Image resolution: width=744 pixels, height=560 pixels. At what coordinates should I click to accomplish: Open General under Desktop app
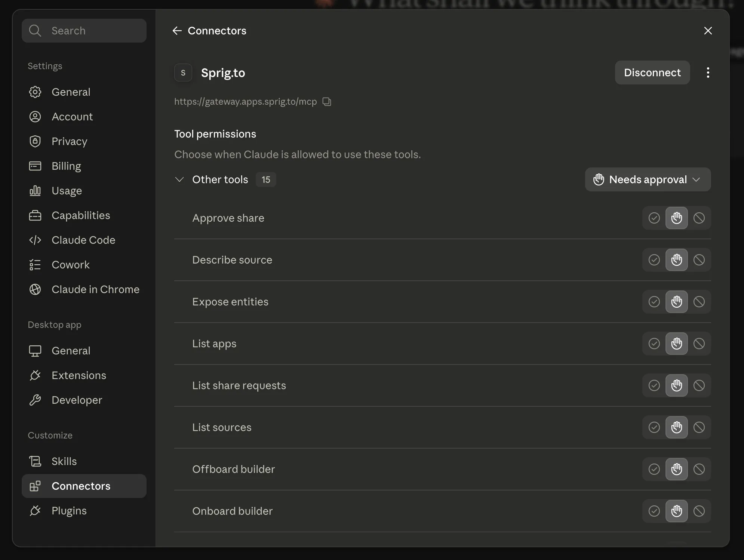click(x=84, y=351)
